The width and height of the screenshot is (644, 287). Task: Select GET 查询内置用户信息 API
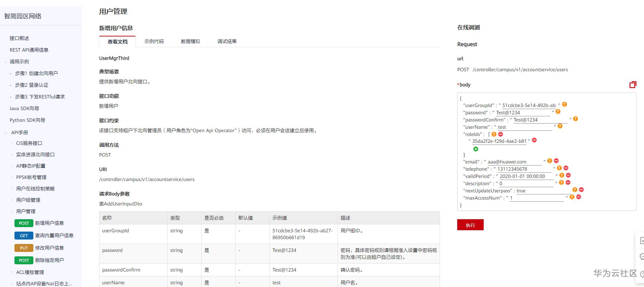(x=44, y=235)
